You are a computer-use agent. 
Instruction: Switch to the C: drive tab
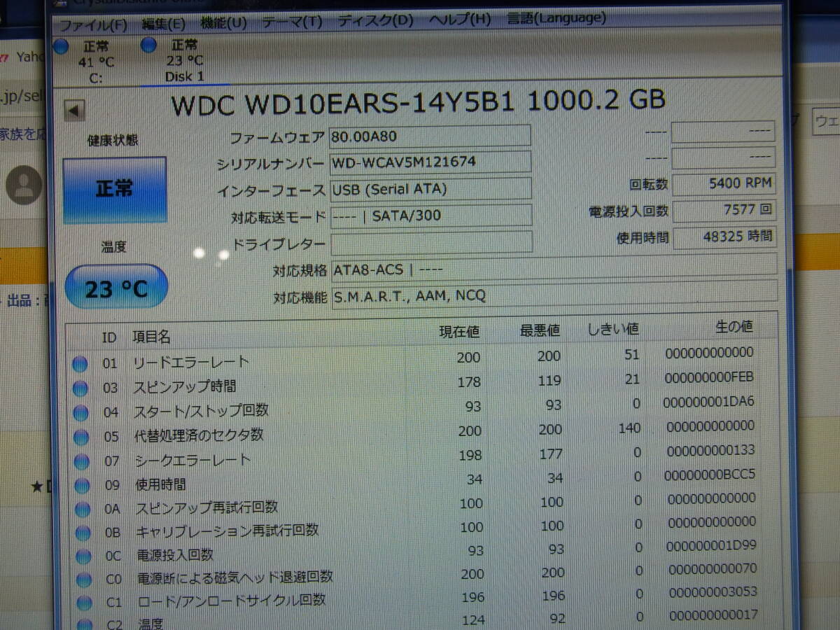(x=95, y=62)
